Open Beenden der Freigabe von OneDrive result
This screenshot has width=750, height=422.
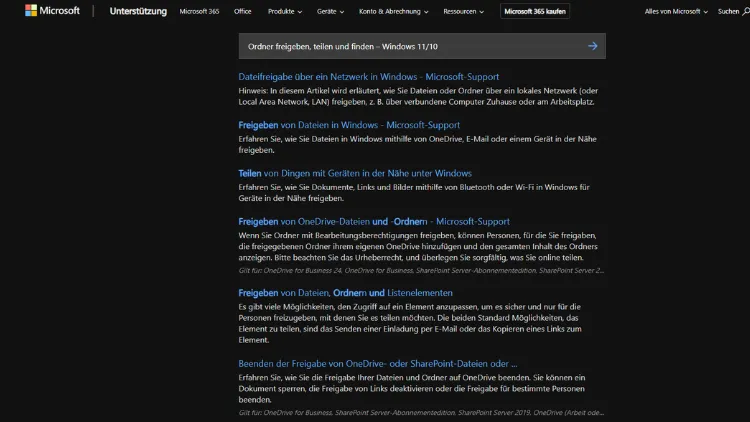click(378, 364)
